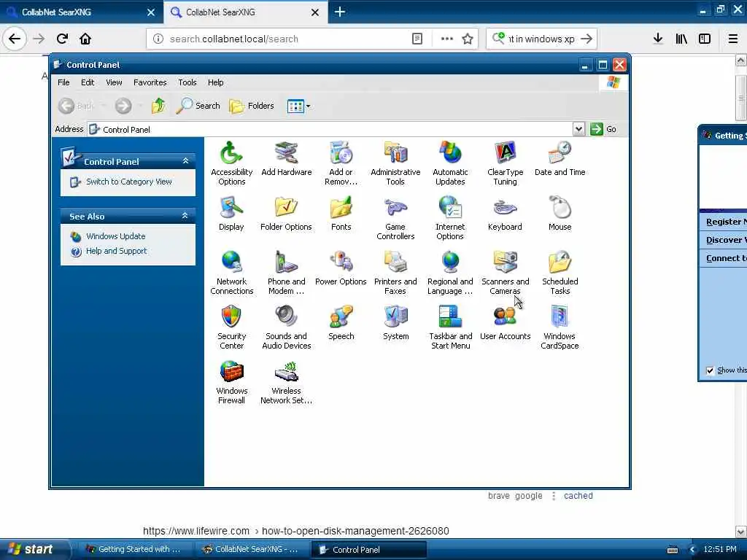Open the Help menu
Image resolution: width=747 pixels, height=560 pixels.
point(215,82)
